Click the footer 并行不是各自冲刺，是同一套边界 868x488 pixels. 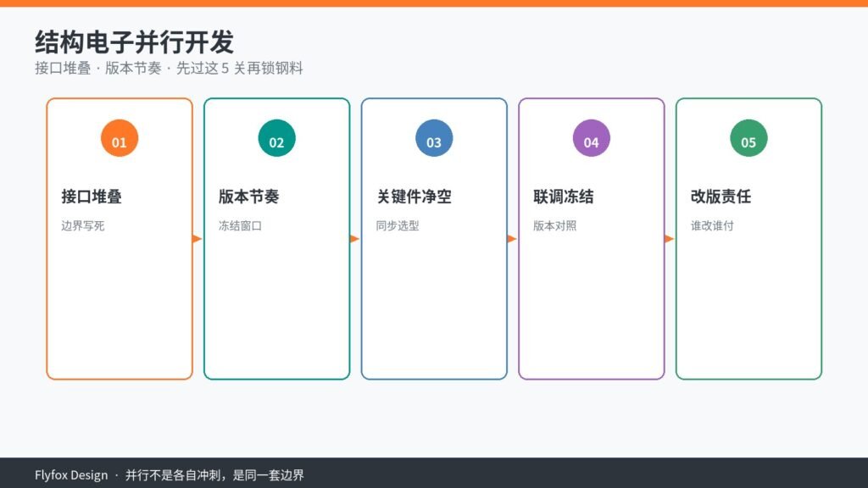click(214, 475)
